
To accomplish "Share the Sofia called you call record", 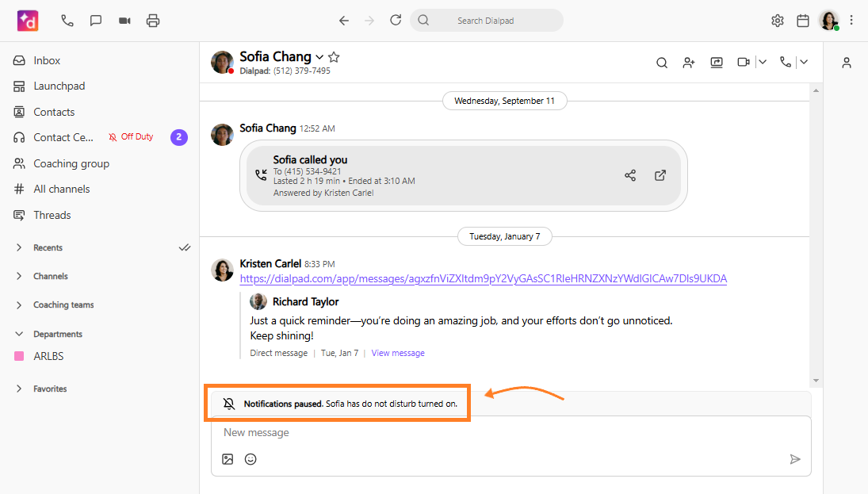I will (x=630, y=175).
